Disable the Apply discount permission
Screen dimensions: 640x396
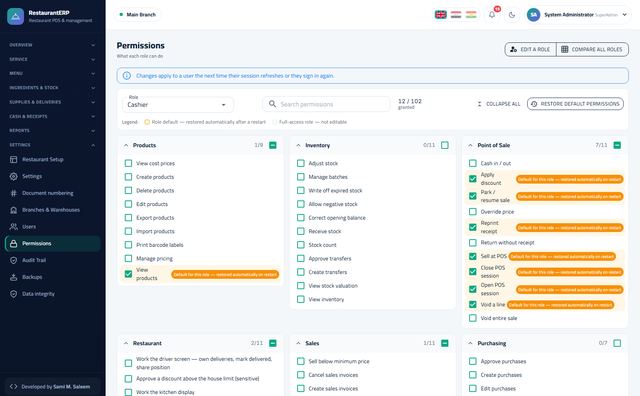click(473, 179)
